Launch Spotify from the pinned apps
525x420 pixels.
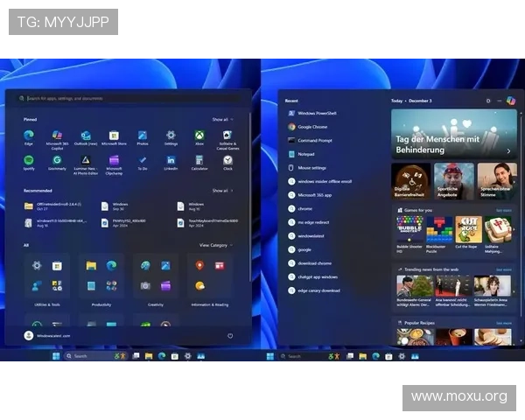pyautogui.click(x=29, y=160)
